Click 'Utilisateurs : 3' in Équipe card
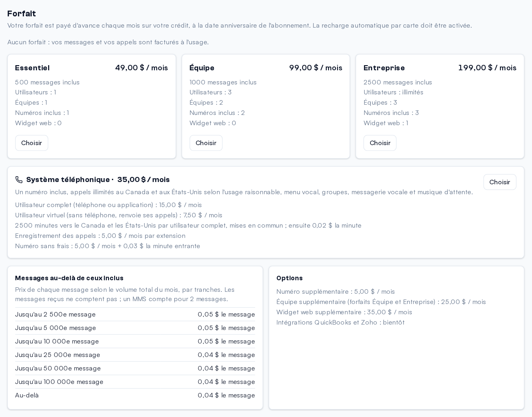Image resolution: width=532 pixels, height=417 pixels. (211, 92)
